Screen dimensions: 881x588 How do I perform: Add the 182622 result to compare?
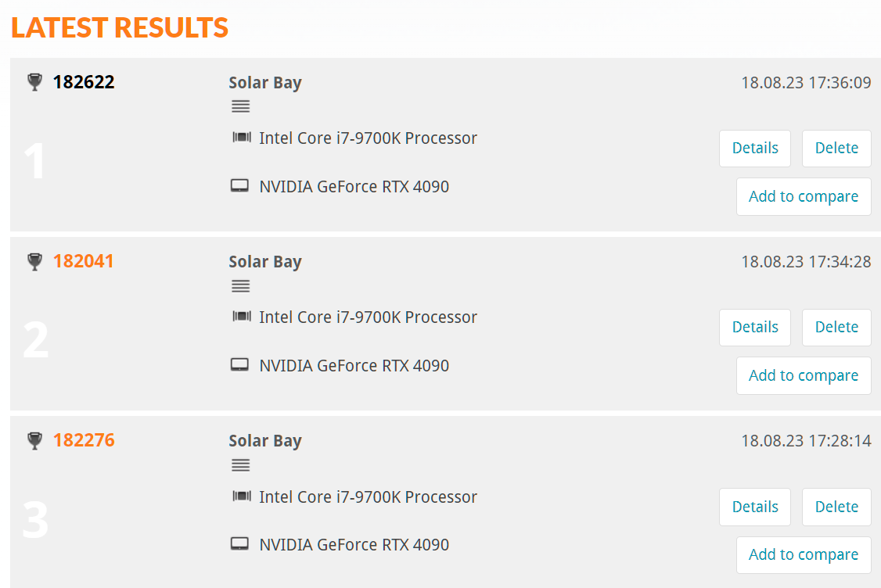804,196
